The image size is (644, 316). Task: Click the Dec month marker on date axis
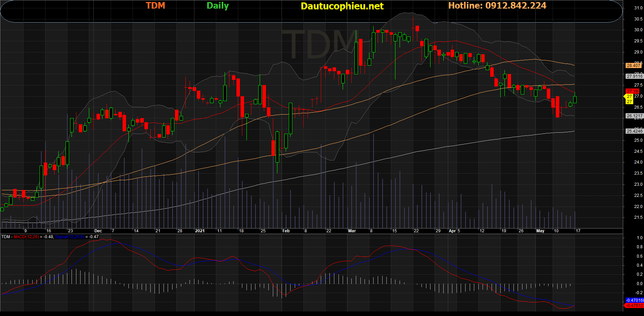(98, 231)
